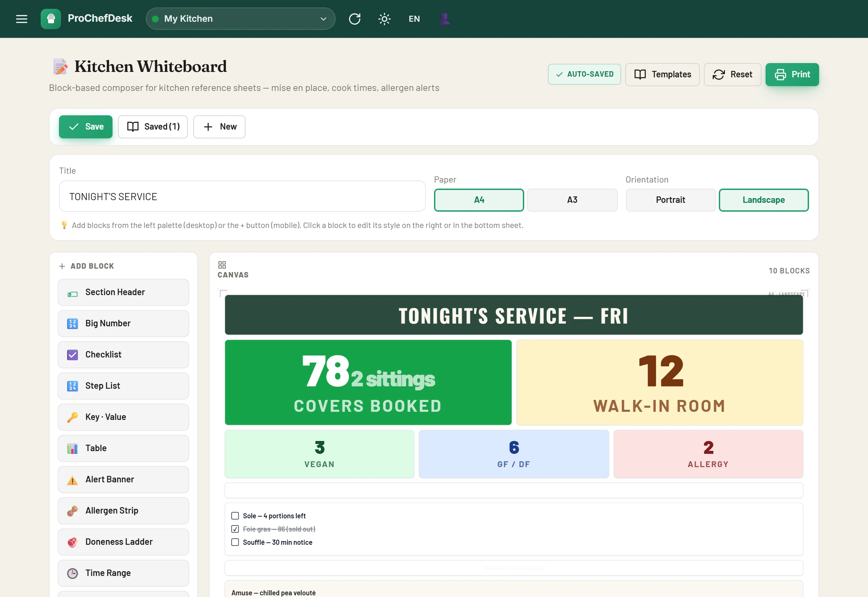The image size is (868, 597).
Task: Click the Section Header block icon
Action: 73,294
